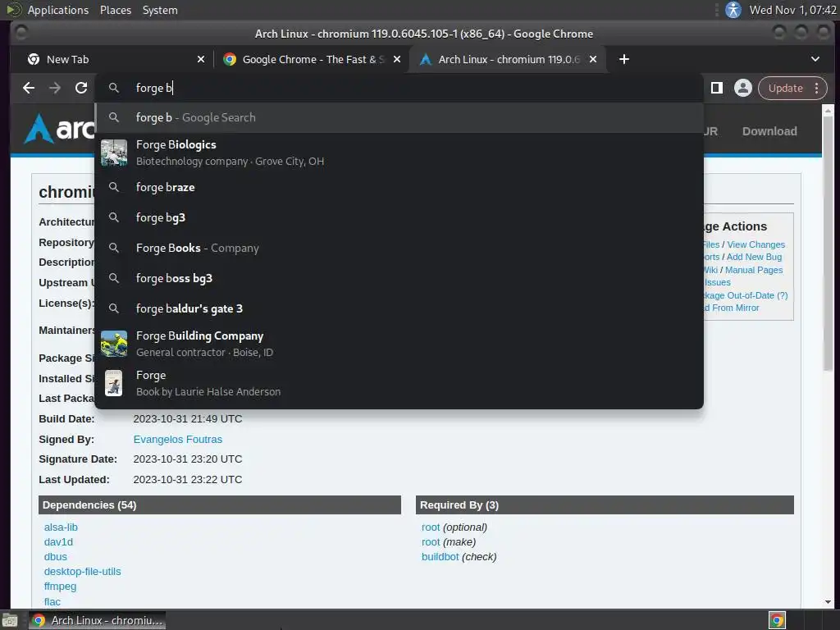840x630 pixels.
Task: Open the dav1d dependency link
Action: pos(58,542)
